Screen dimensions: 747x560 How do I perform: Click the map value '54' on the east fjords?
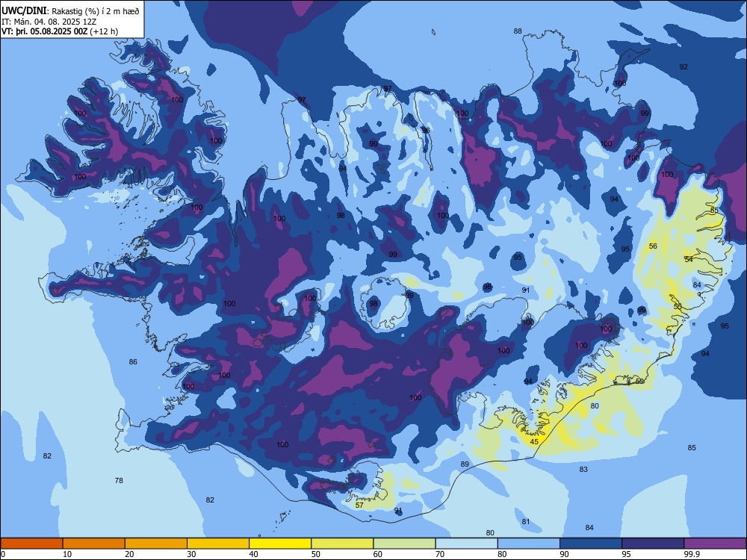tap(689, 259)
